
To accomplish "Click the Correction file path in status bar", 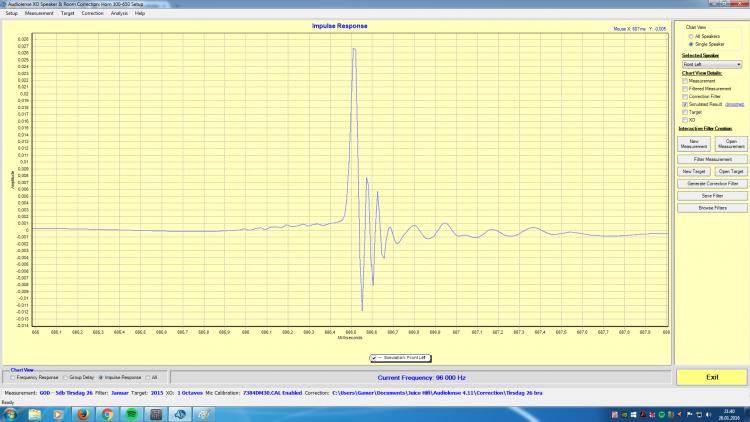I will pos(437,393).
